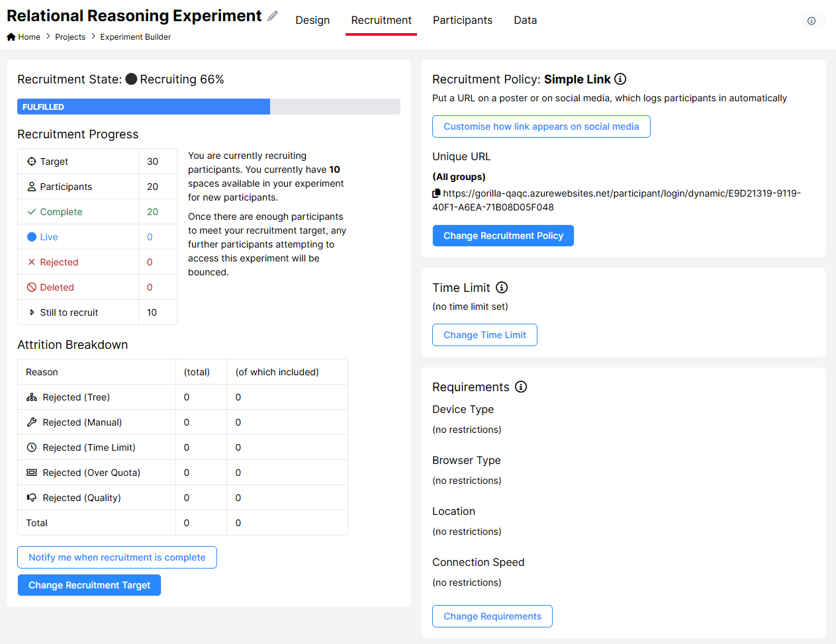Click the Time Limit info icon
Image resolution: width=836 pixels, height=644 pixels.
[x=502, y=287]
